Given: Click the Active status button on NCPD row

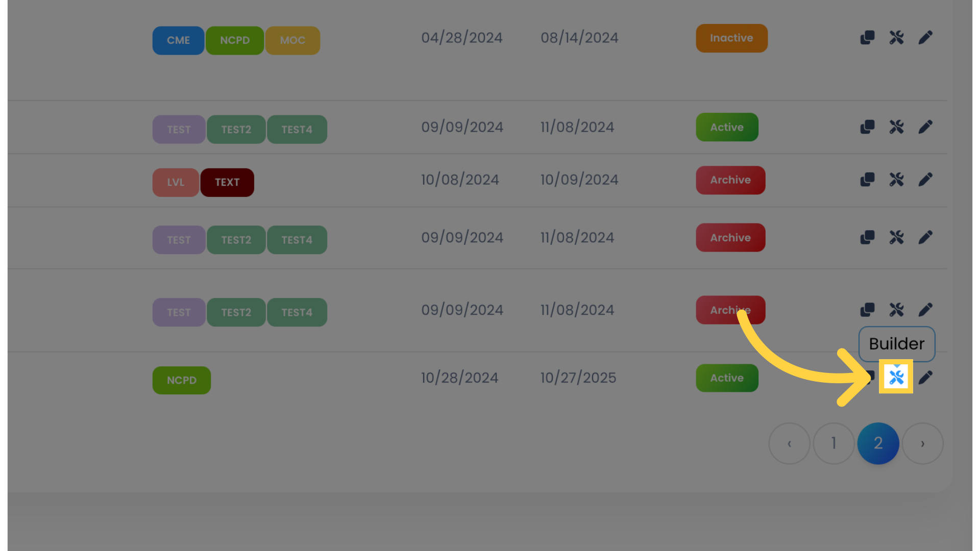Looking at the screenshot, I should click(727, 378).
